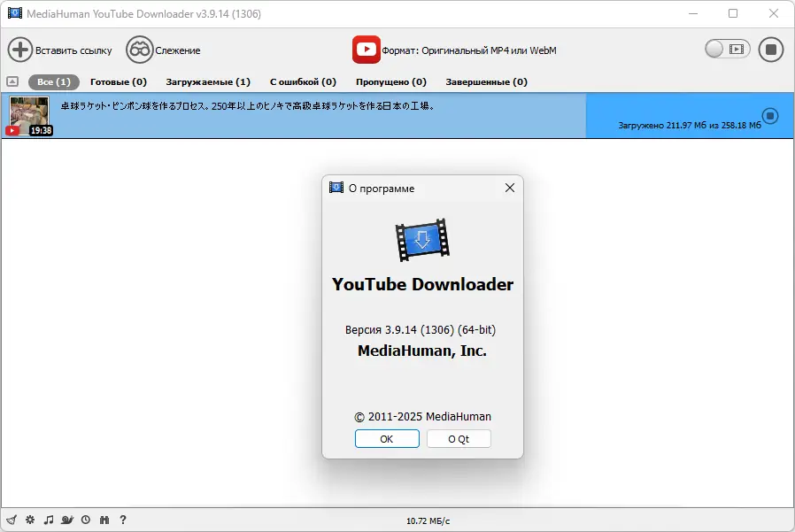The image size is (795, 532).
Task: Click the music note icon in status bar
Action: pyautogui.click(x=49, y=520)
